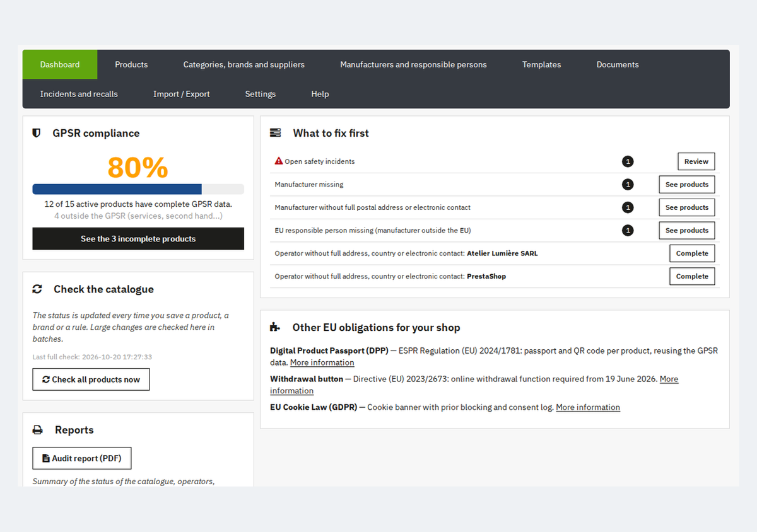Viewport: 757px width, 532px height.
Task: Click the count badge for manufacturer without postal address
Action: point(628,207)
